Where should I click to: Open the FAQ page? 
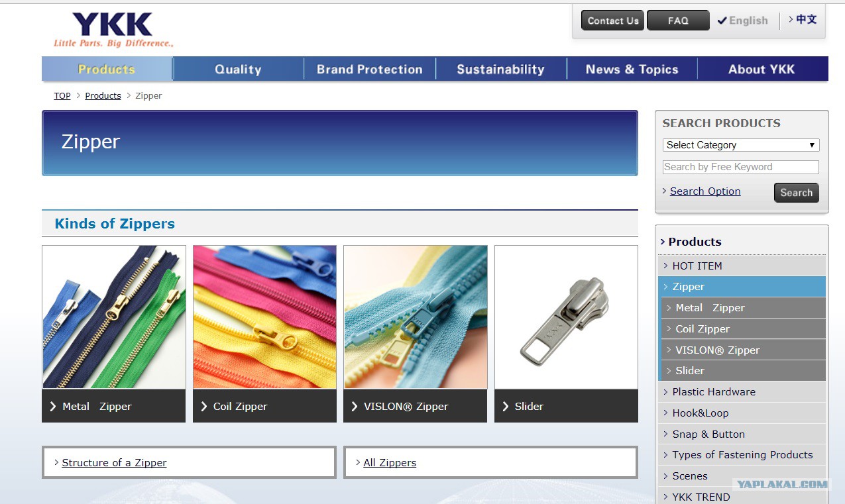click(678, 21)
